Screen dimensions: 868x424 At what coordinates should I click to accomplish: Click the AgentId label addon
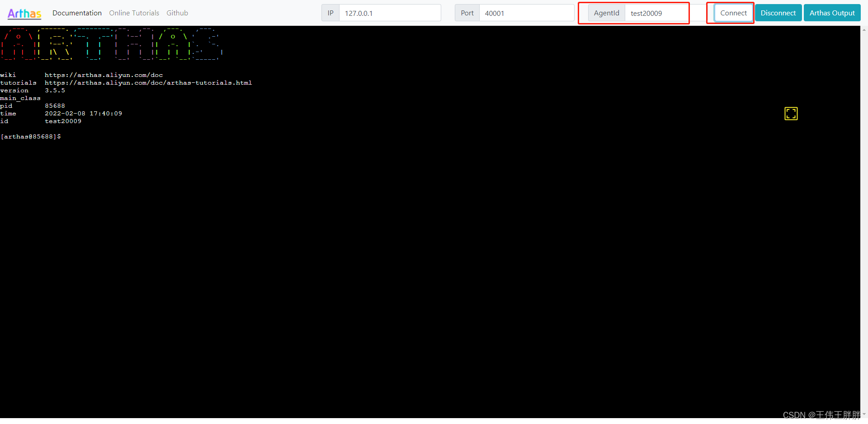tap(607, 13)
